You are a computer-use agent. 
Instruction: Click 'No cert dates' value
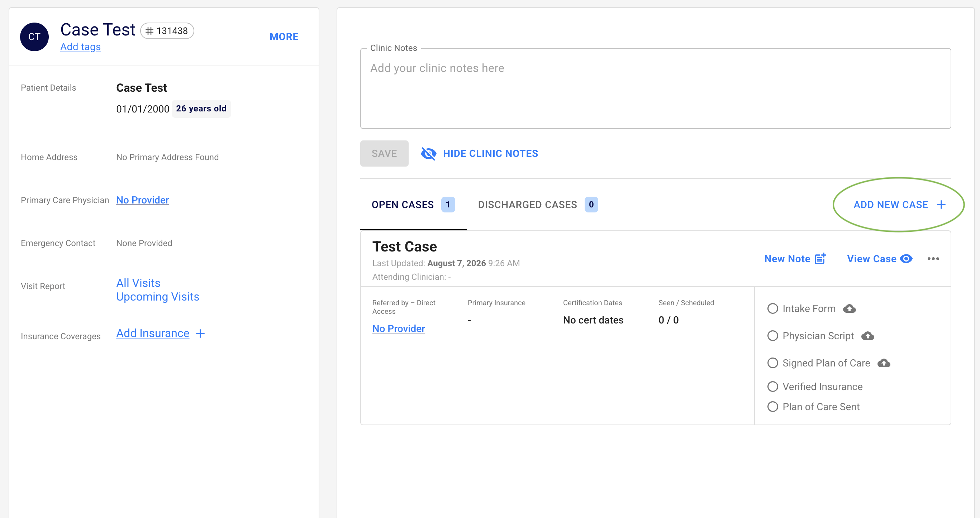point(593,320)
